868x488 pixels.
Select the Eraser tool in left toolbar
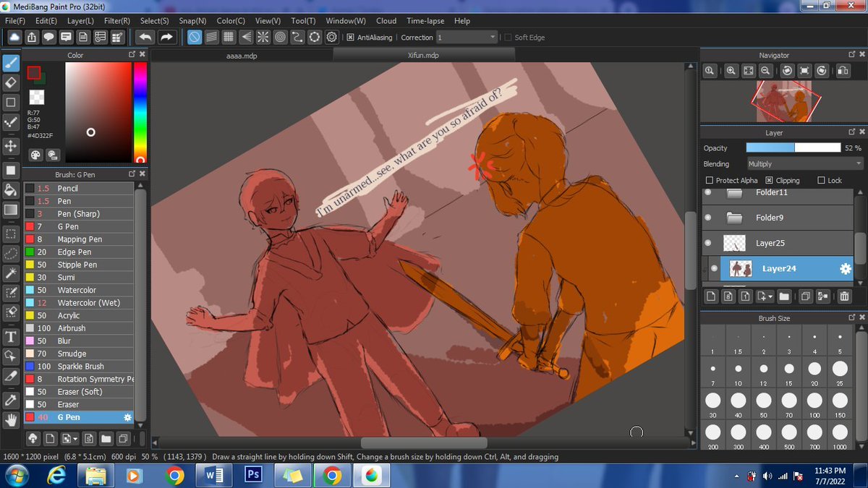(11, 82)
